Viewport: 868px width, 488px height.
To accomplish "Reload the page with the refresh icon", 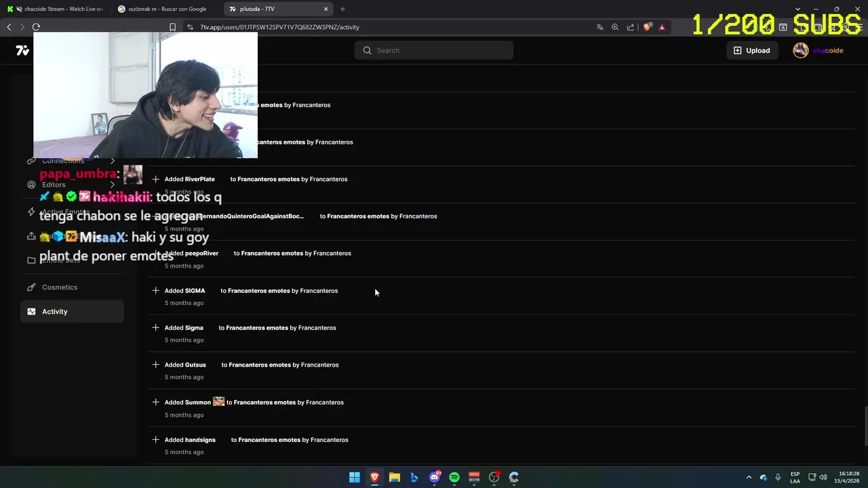I will (x=36, y=27).
